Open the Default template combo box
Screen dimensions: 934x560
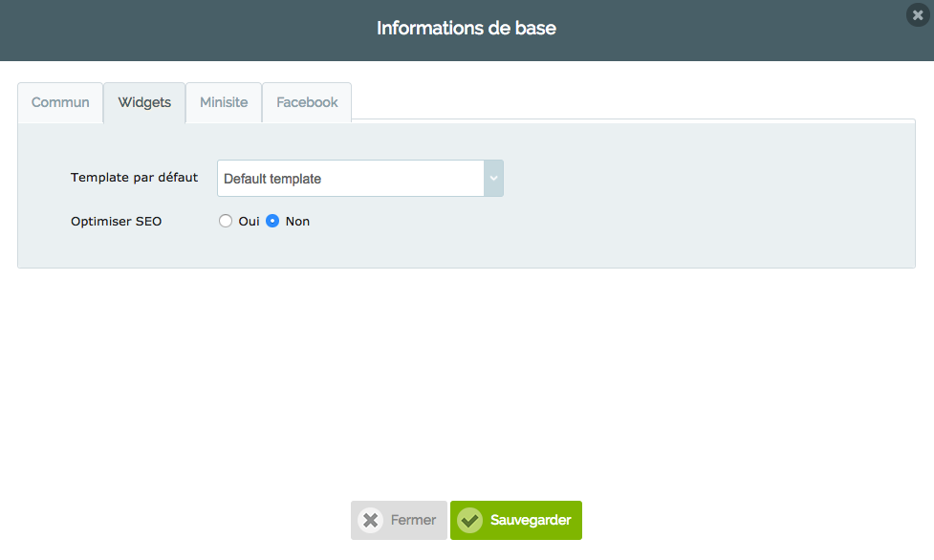[359, 178]
